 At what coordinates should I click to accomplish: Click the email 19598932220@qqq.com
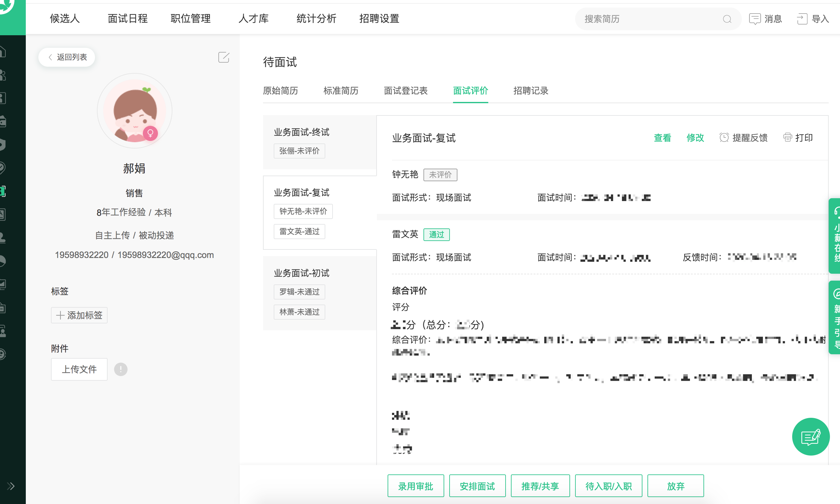coord(165,255)
